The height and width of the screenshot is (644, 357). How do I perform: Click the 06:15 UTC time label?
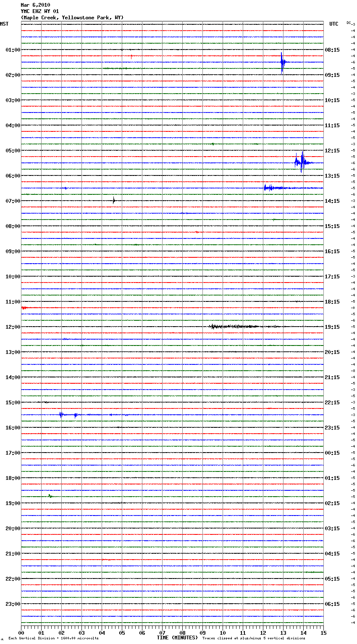pyautogui.click(x=332, y=604)
